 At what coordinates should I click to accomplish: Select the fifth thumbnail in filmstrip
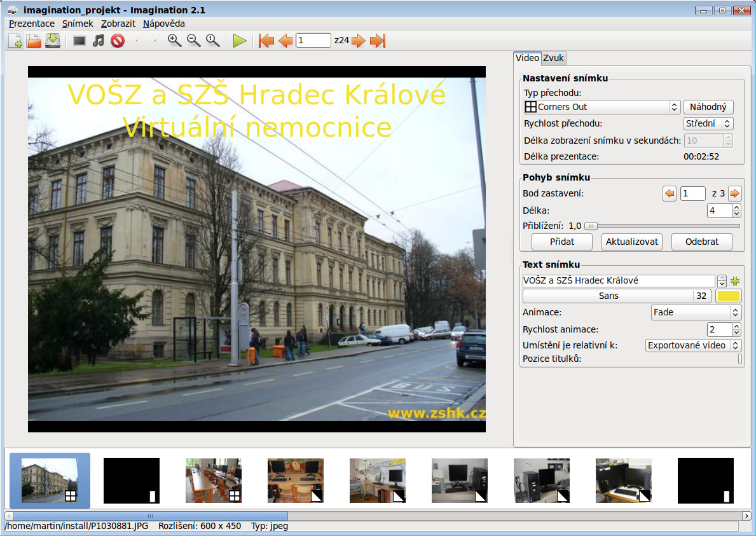[378, 481]
